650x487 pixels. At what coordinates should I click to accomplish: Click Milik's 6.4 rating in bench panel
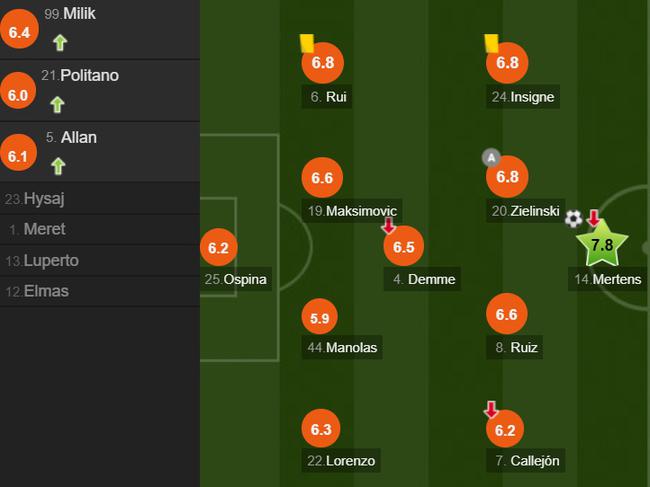pyautogui.click(x=20, y=32)
